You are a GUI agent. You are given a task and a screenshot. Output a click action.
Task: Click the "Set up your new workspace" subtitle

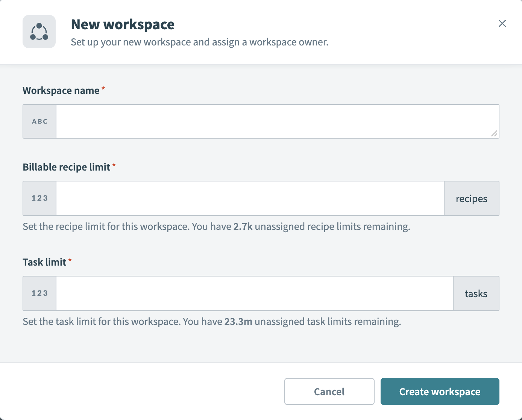pyautogui.click(x=199, y=42)
